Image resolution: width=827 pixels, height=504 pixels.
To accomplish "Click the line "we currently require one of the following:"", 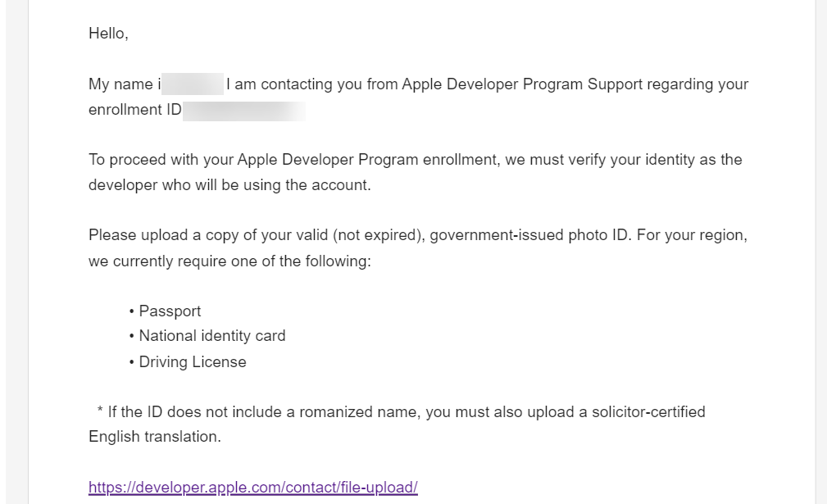I will 230,261.
